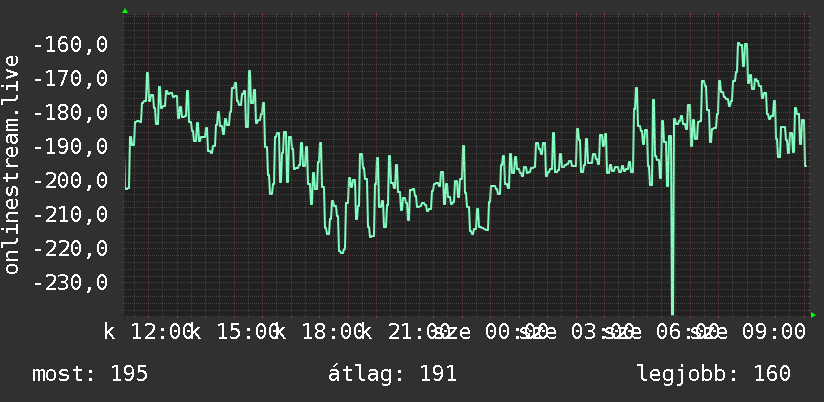Click the -190,0 y-axis label
The image size is (824, 402).
(70, 146)
